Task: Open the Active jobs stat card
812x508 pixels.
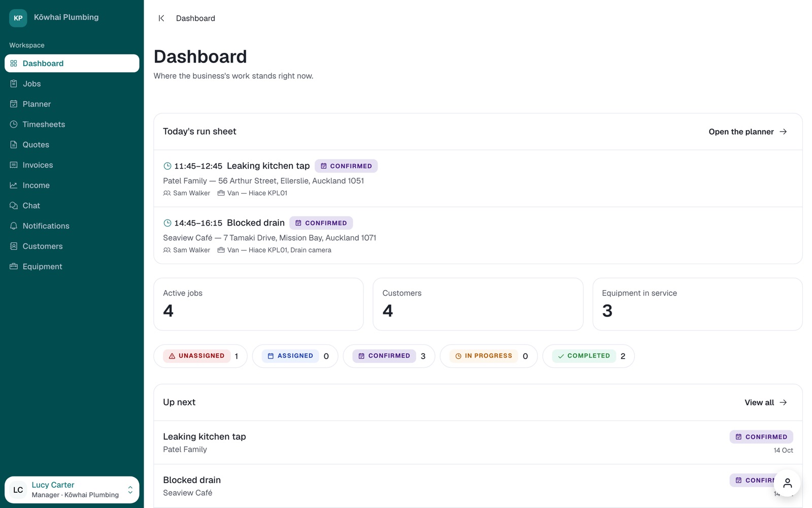Action: coord(258,304)
